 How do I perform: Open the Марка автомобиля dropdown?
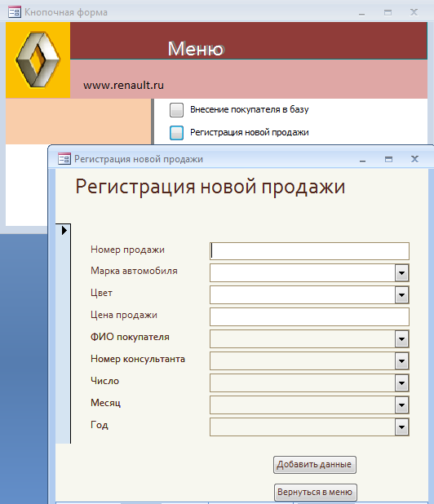click(x=401, y=273)
